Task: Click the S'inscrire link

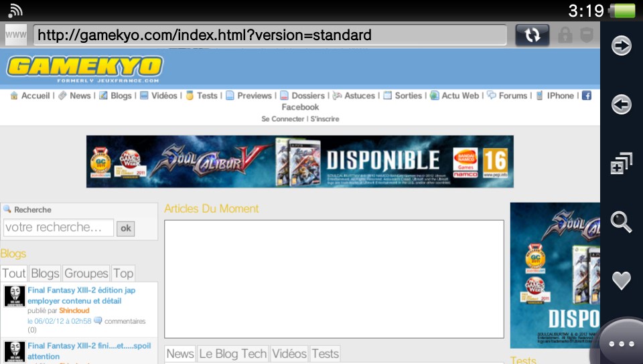Action: 325,118
